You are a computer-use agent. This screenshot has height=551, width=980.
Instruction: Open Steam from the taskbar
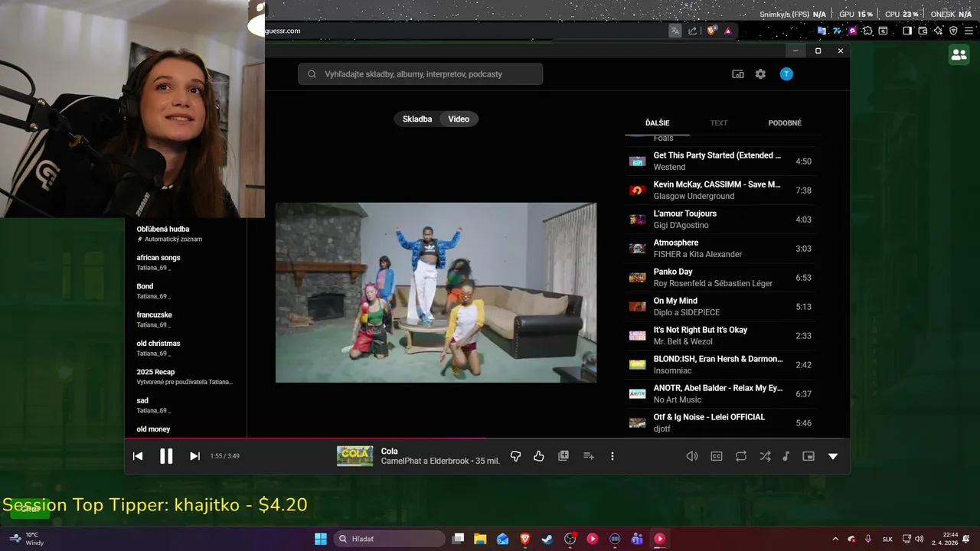click(x=547, y=539)
